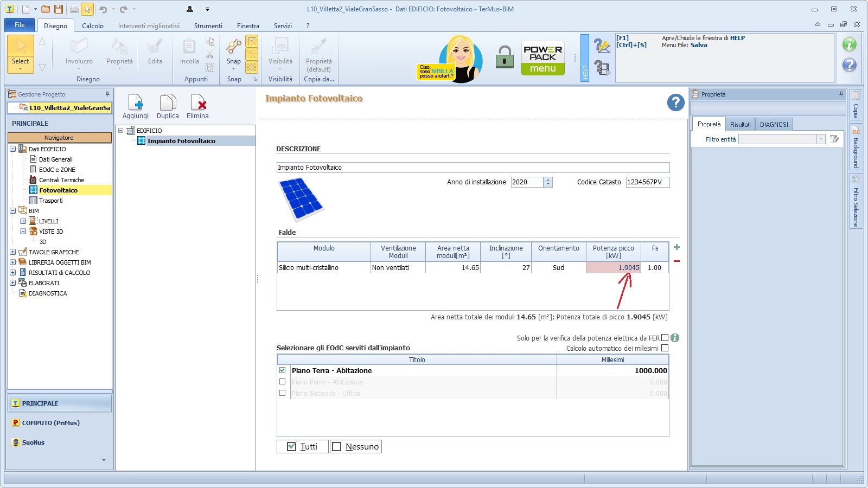
Task: Expand the TAVOLE GRAFICHE tree node
Action: (12, 252)
